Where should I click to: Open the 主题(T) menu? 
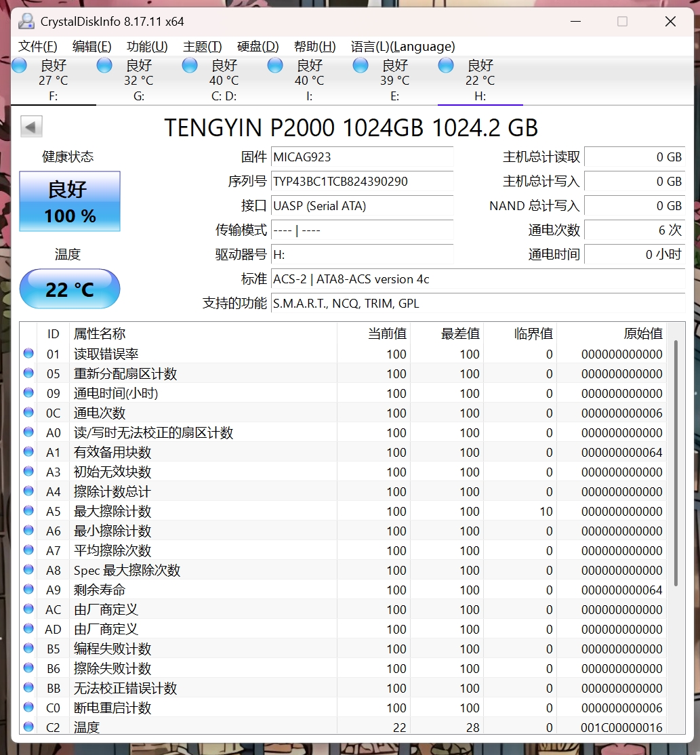tap(202, 47)
